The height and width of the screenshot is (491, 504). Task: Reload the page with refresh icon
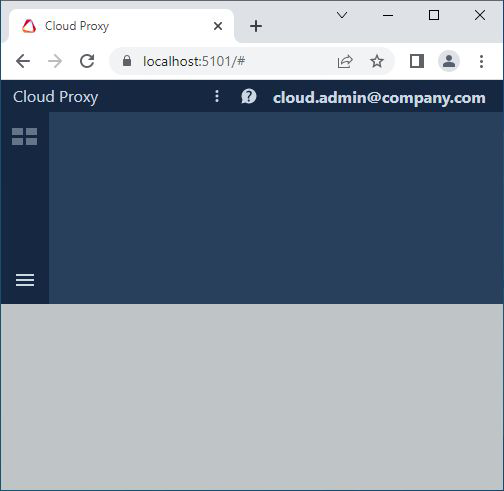[87, 61]
